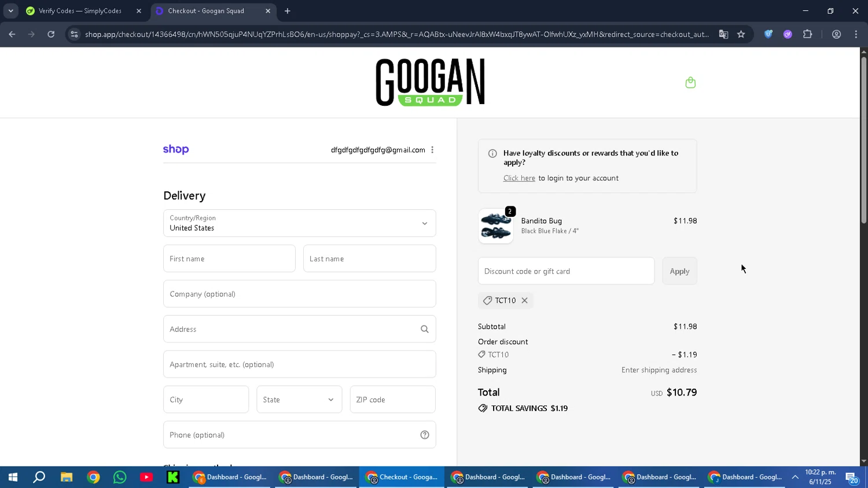Focus the First name field
Image resolution: width=868 pixels, height=488 pixels.
[229, 258]
